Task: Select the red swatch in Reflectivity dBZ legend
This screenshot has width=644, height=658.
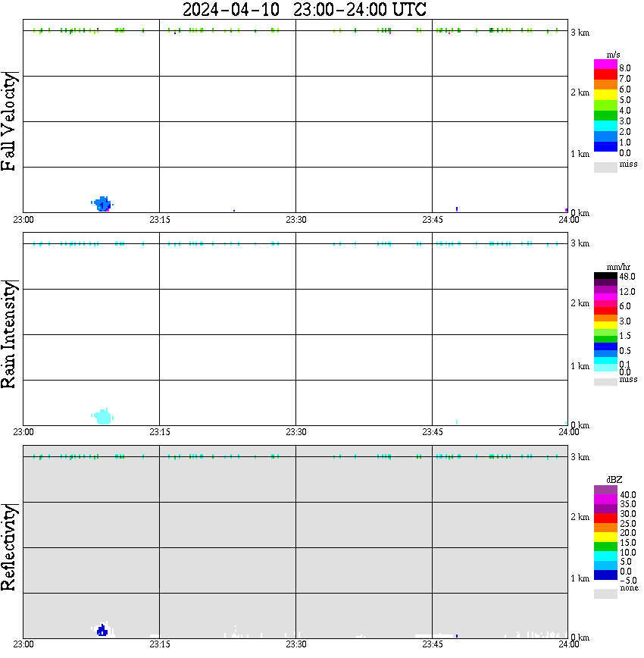Action: point(605,518)
